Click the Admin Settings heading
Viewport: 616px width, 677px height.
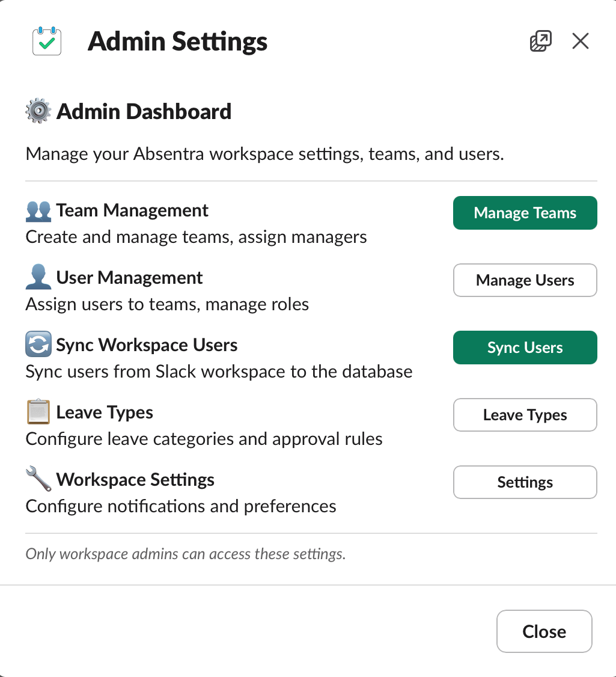177,41
